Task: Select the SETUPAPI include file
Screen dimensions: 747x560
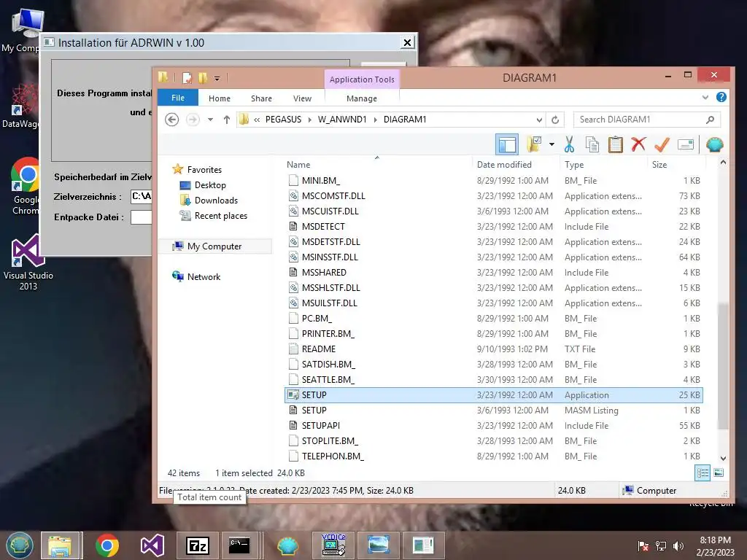Action: (x=494, y=425)
